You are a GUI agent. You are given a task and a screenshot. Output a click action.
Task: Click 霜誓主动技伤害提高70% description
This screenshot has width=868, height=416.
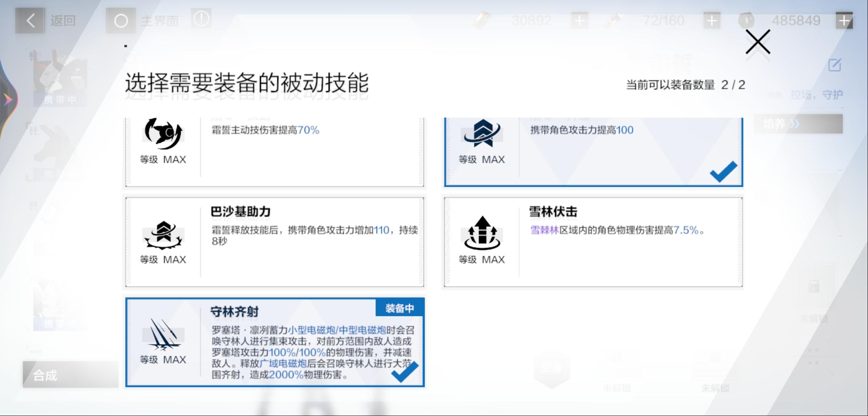click(265, 130)
